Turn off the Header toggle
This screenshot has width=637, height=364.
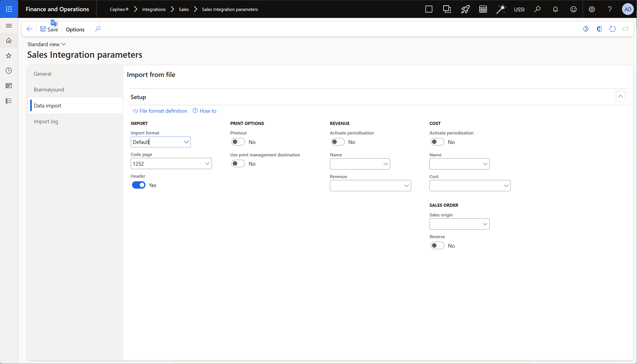click(139, 185)
